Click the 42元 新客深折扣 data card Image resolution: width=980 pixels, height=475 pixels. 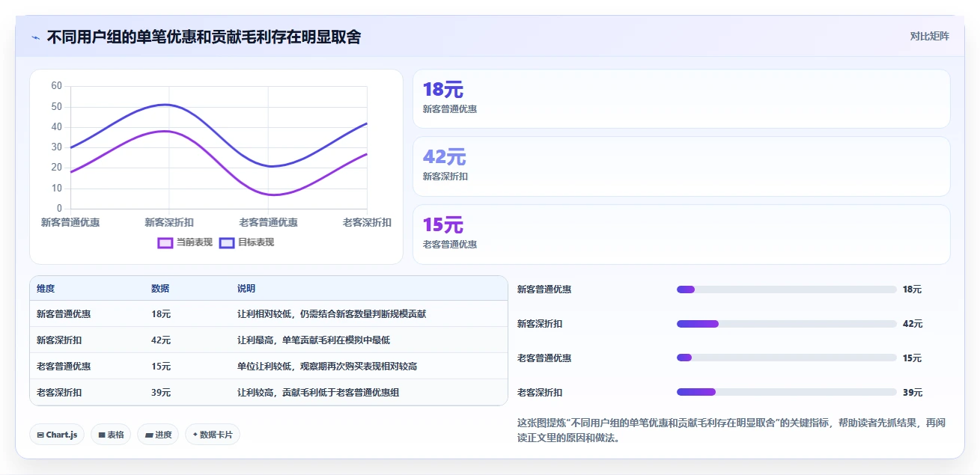click(681, 166)
